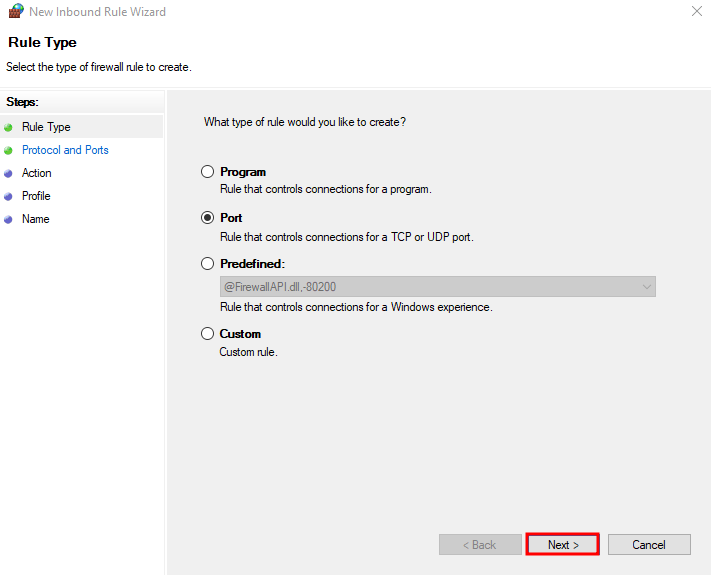This screenshot has width=711, height=575.
Task: Go to the Protocol and Ports step
Action: click(x=65, y=150)
